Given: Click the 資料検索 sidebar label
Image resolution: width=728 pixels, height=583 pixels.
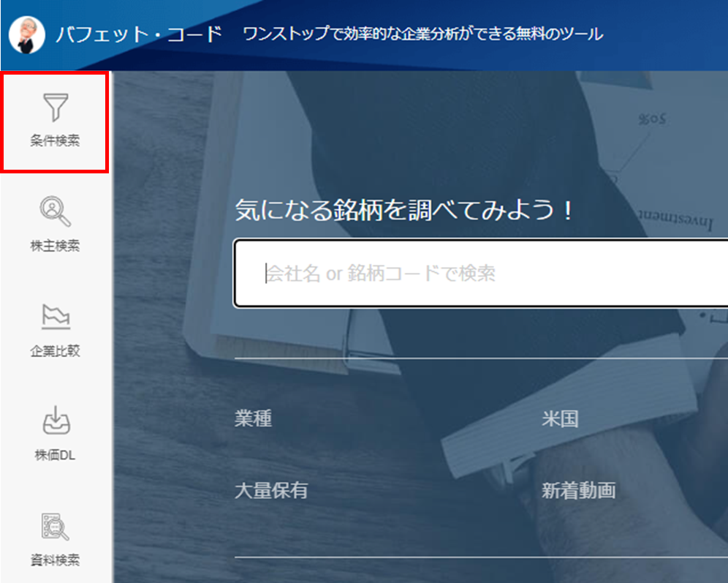Looking at the screenshot, I should tap(56, 560).
